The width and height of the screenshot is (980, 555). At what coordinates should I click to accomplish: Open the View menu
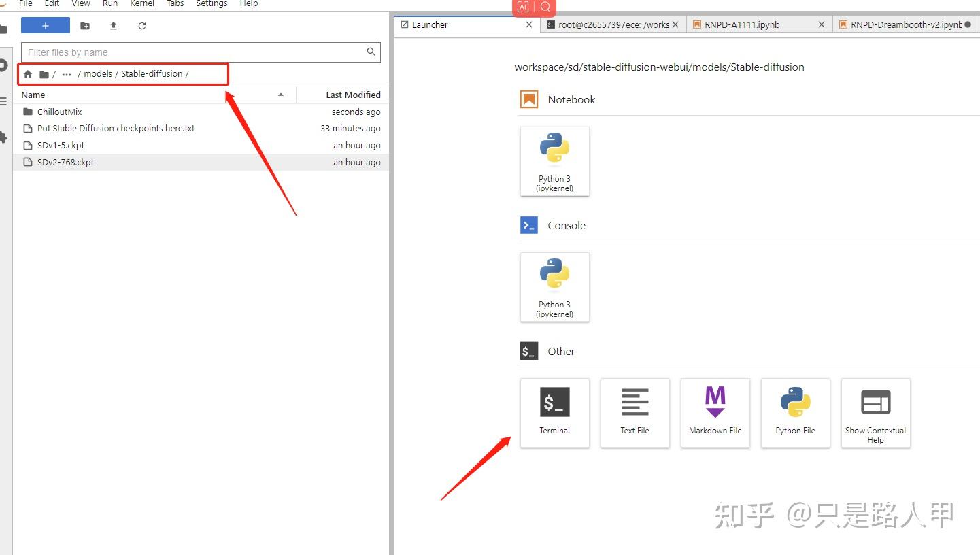81,3
